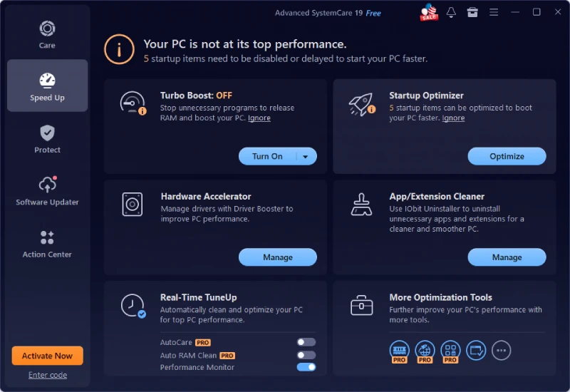The image size is (570, 392).
Task: Ignore the Startup Optimizer suggestion
Action: (453, 118)
